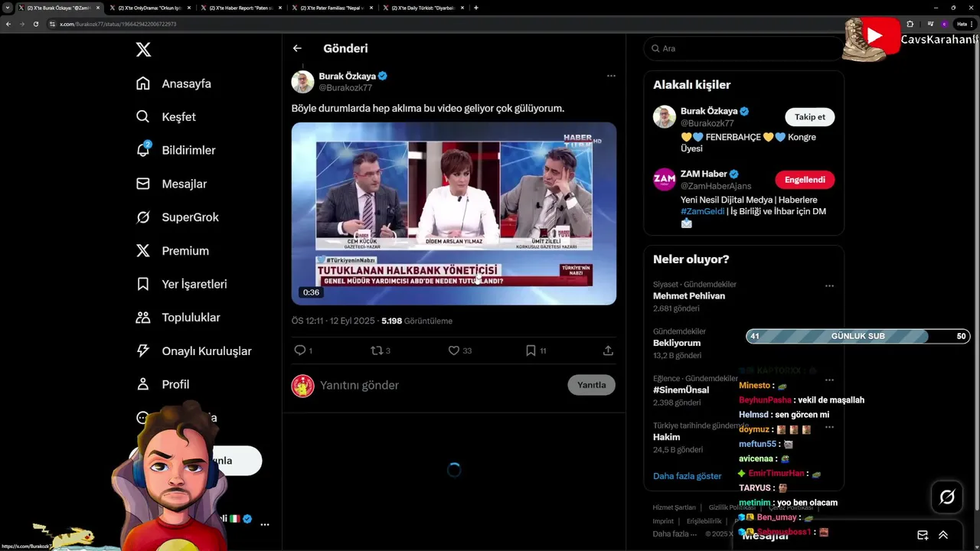Open the Imprint footer link
Image resolution: width=980 pixels, height=551 pixels.
[663, 521]
